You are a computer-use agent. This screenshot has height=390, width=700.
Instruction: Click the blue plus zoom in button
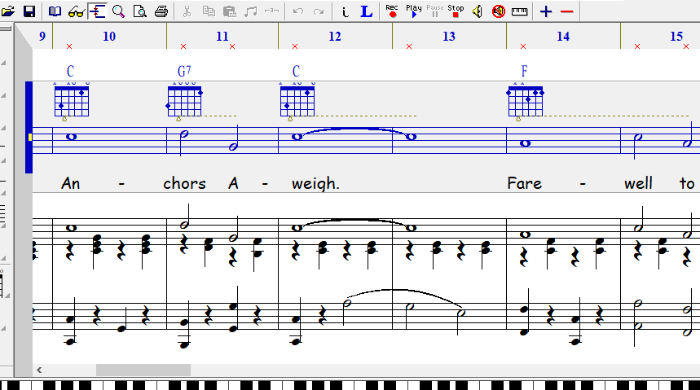coord(546,12)
